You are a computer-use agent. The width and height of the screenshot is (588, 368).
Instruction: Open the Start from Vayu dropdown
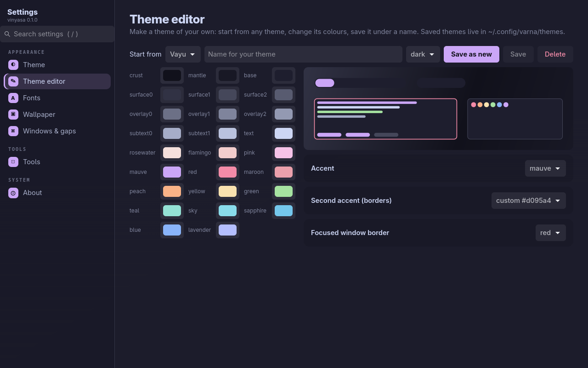point(183,54)
